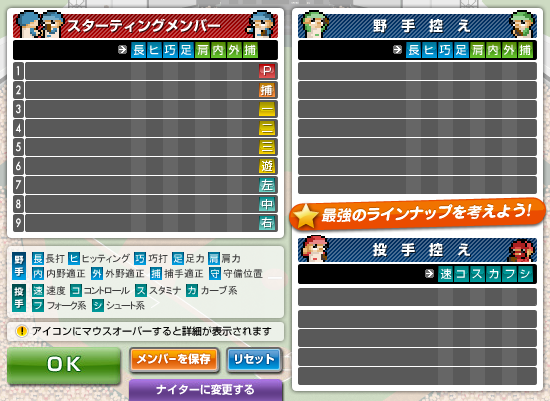
Task: Click the 足 speed icon in starting members header
Action: click(x=186, y=50)
